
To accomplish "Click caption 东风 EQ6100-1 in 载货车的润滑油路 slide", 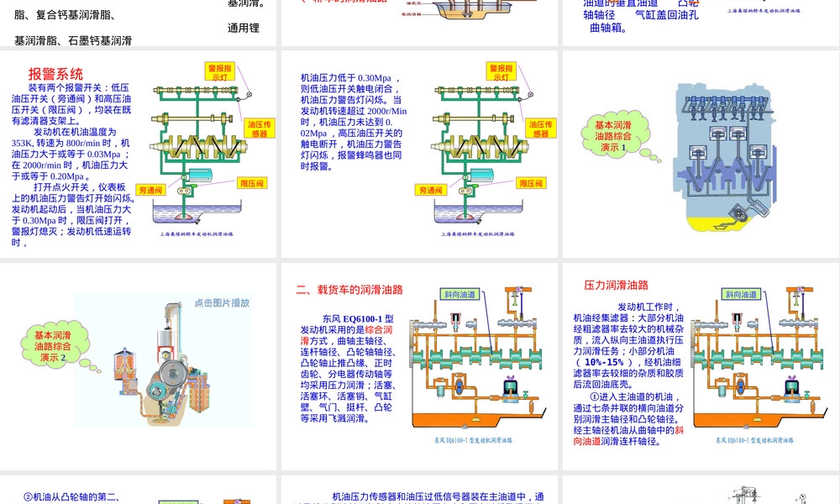I will click(473, 440).
